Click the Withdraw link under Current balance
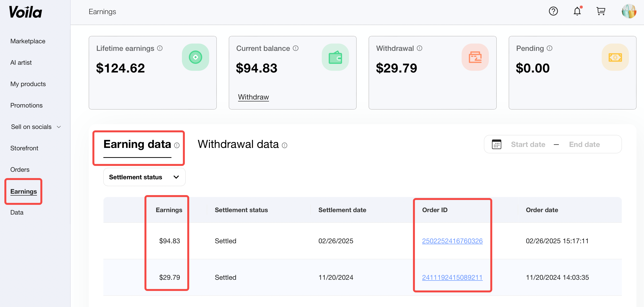 (253, 97)
